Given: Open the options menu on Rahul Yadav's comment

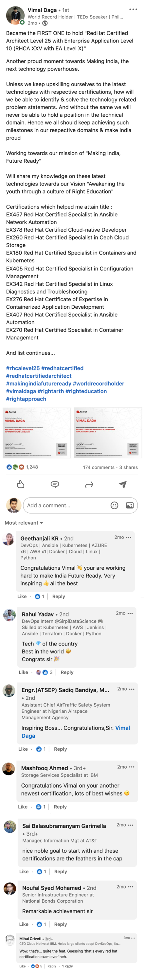Looking at the screenshot, I should point(130,613).
